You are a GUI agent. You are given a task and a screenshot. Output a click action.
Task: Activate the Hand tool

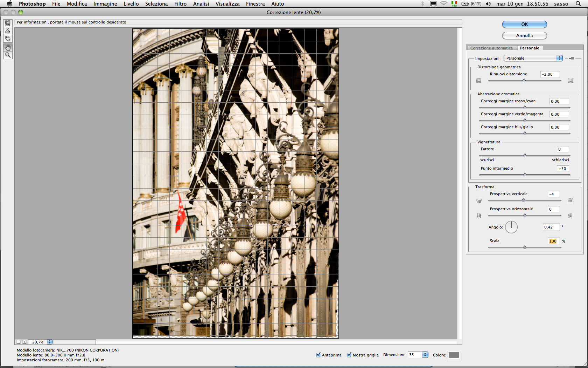pos(8,47)
